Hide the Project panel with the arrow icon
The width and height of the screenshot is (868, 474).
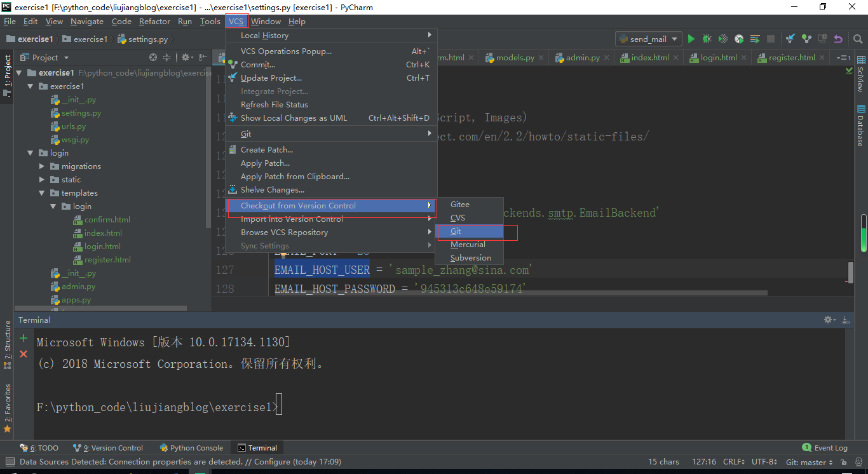click(203, 57)
